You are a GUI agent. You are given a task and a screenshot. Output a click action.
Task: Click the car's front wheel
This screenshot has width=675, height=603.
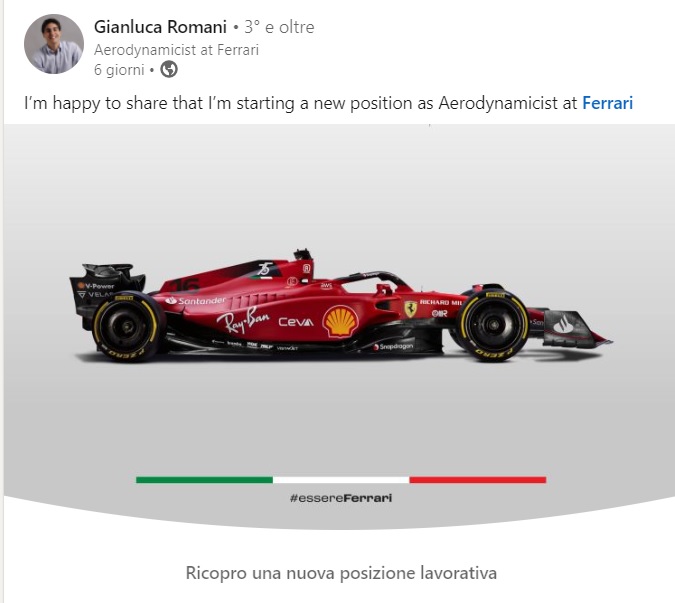coord(492,325)
